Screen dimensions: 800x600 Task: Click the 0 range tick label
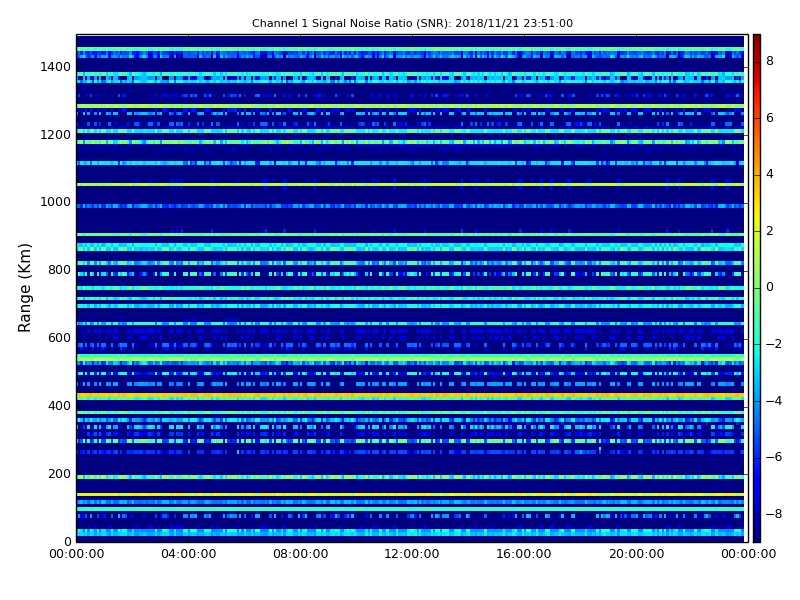(x=67, y=541)
